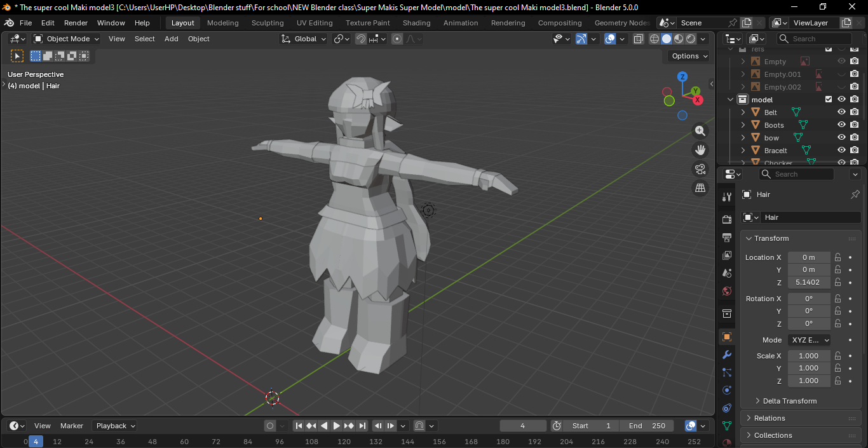Click the Location Z value field

coord(808,282)
